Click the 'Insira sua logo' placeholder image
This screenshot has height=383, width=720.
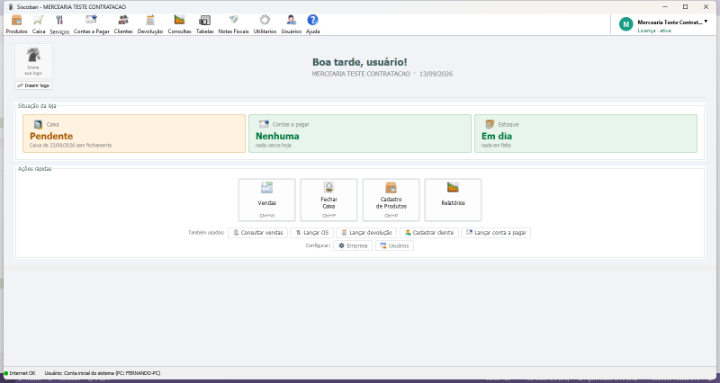pyautogui.click(x=34, y=61)
